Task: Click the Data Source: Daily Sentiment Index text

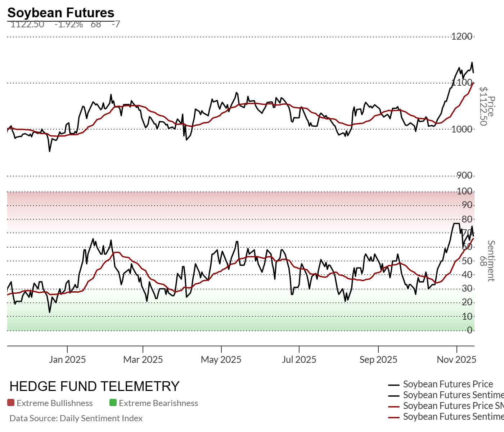Action: click(76, 418)
